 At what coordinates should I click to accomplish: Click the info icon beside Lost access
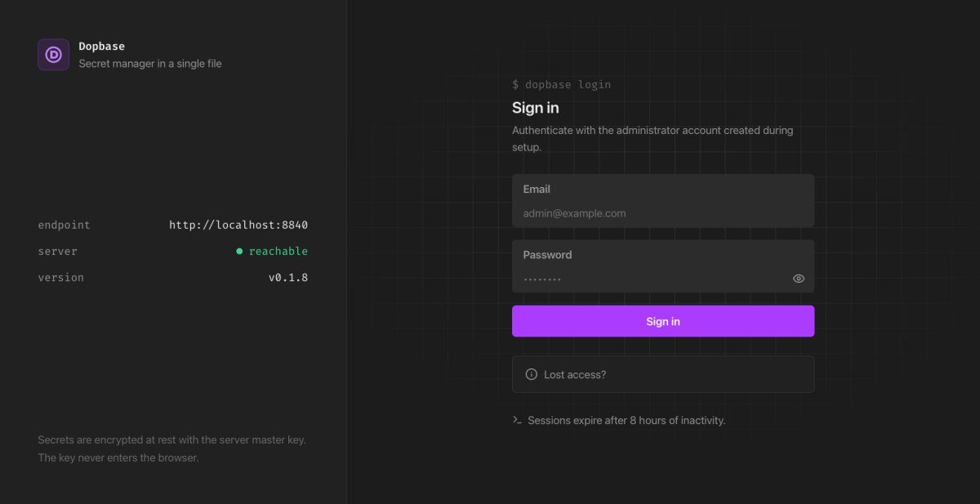pyautogui.click(x=531, y=375)
